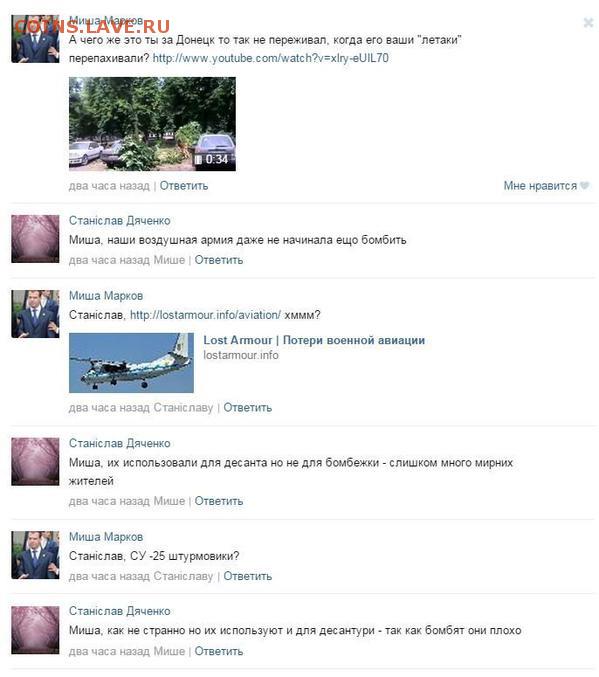Reply to comment about воздушная армия
This screenshot has width=599, height=677.
219,260
